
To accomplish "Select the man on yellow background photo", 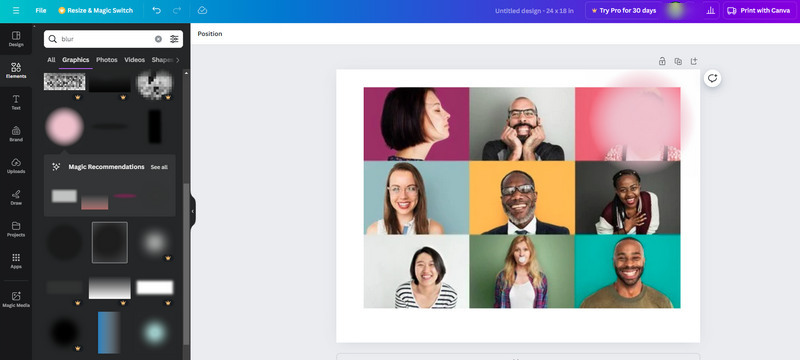I will tap(522, 198).
